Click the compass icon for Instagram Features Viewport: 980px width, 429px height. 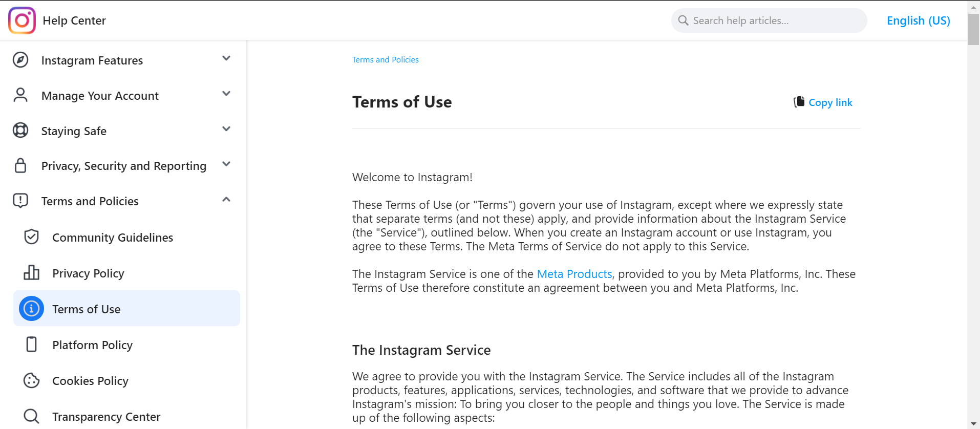tap(20, 60)
